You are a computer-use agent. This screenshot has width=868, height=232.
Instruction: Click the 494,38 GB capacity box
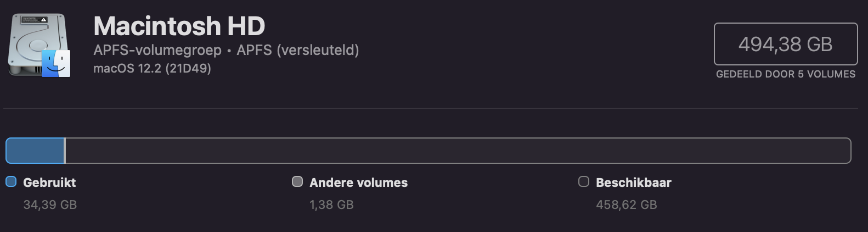tap(785, 44)
